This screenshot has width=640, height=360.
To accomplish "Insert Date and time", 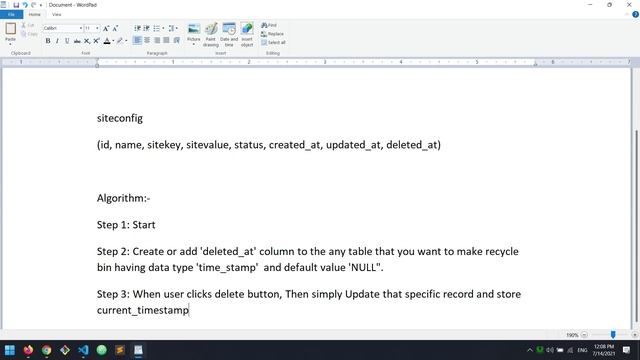I will pos(229,34).
